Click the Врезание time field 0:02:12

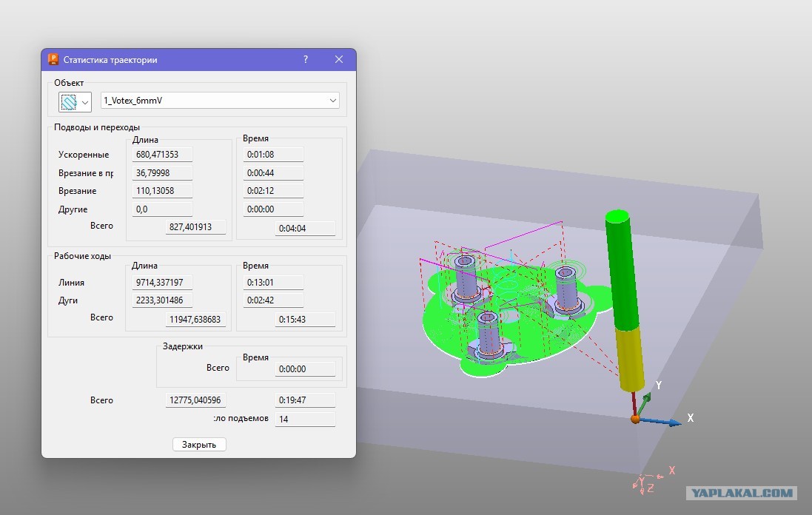[273, 190]
